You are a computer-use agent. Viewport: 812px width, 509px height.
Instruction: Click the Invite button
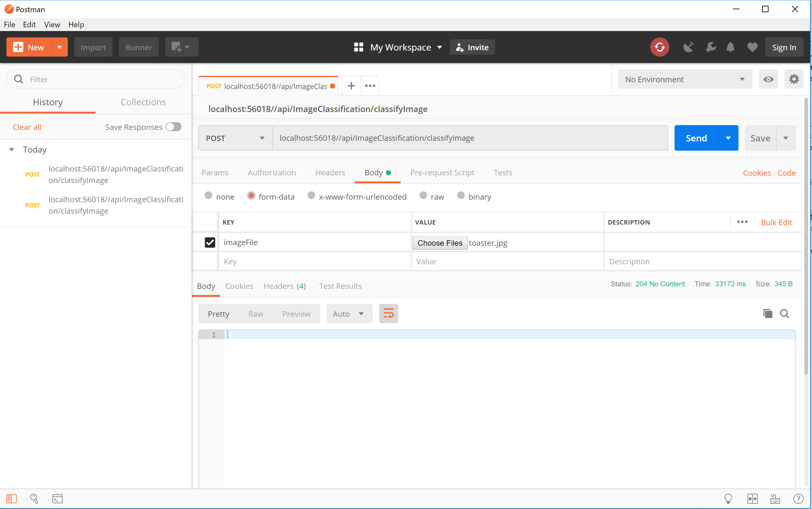[x=472, y=47]
